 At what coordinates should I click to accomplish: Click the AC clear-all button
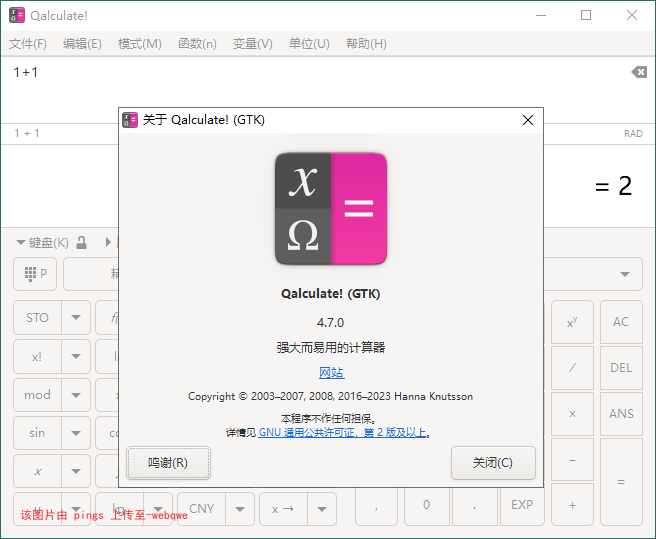pos(621,322)
